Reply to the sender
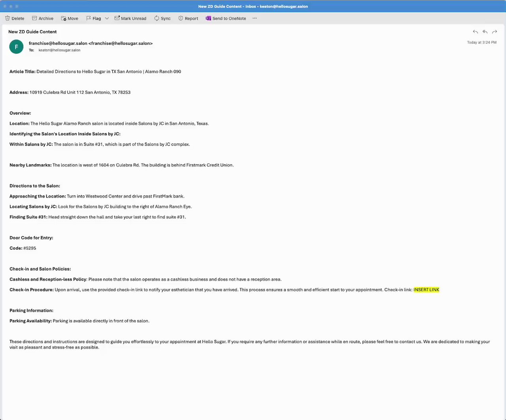Image resolution: width=506 pixels, height=420 pixels. (475, 32)
